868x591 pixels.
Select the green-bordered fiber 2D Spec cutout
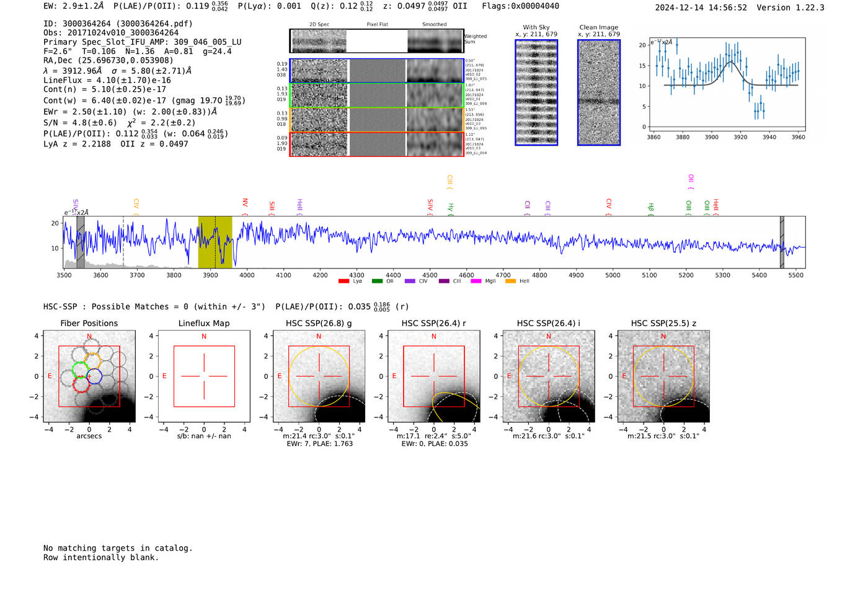coord(319,96)
